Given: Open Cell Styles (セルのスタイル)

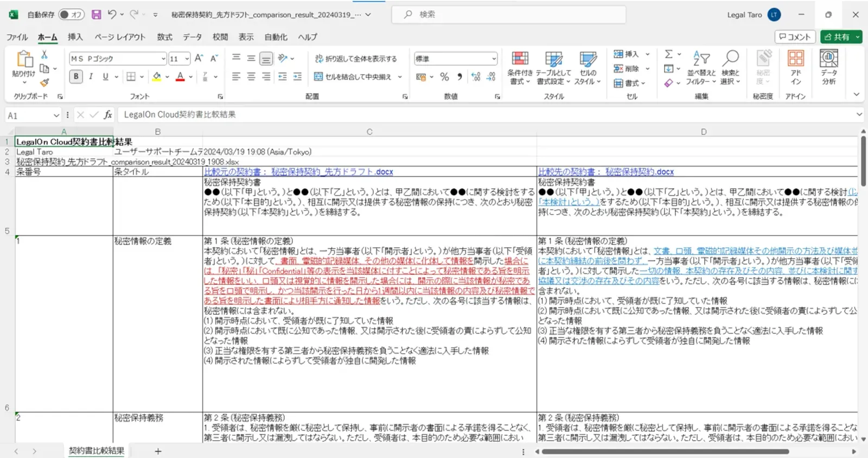Looking at the screenshot, I should [588, 68].
